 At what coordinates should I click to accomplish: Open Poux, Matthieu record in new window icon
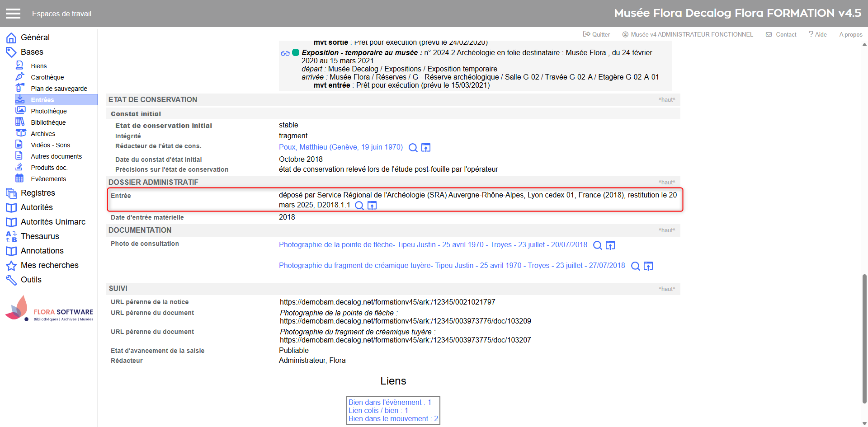(426, 148)
